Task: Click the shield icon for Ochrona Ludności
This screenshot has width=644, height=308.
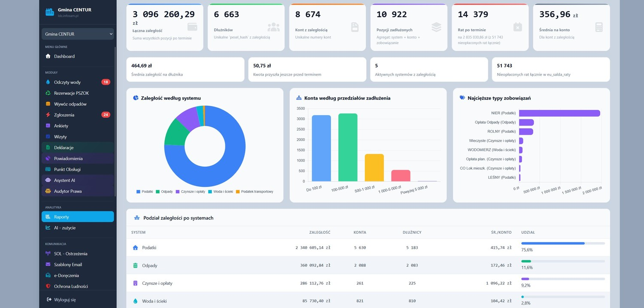Action: (48, 287)
